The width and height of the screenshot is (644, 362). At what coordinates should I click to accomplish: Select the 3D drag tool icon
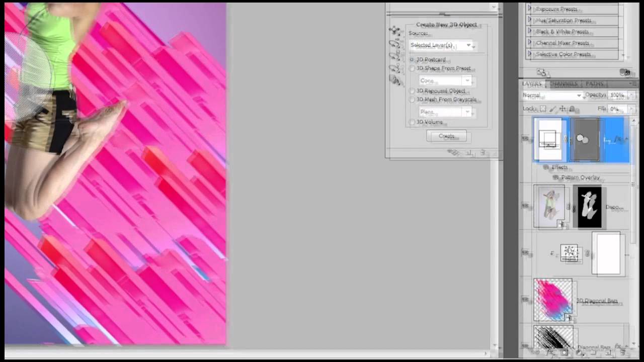tap(394, 56)
